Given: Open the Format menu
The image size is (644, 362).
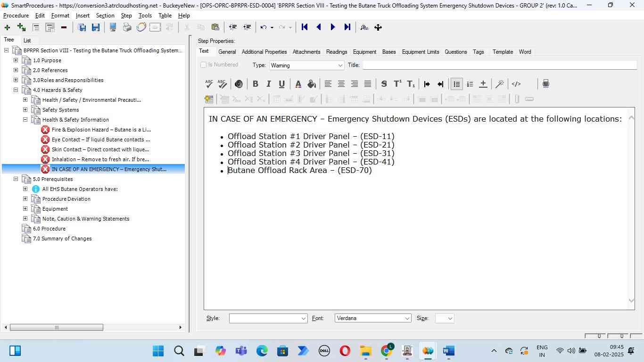Looking at the screenshot, I should click(x=60, y=16).
